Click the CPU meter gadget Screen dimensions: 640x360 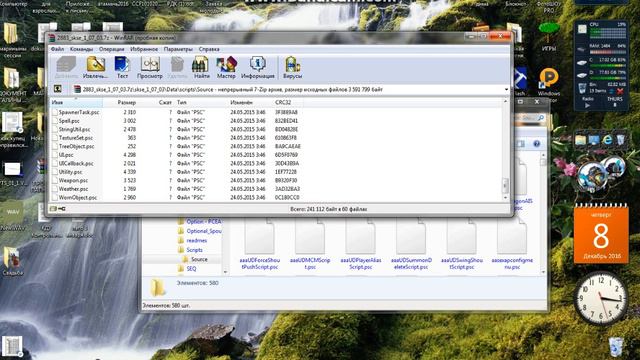(602, 31)
